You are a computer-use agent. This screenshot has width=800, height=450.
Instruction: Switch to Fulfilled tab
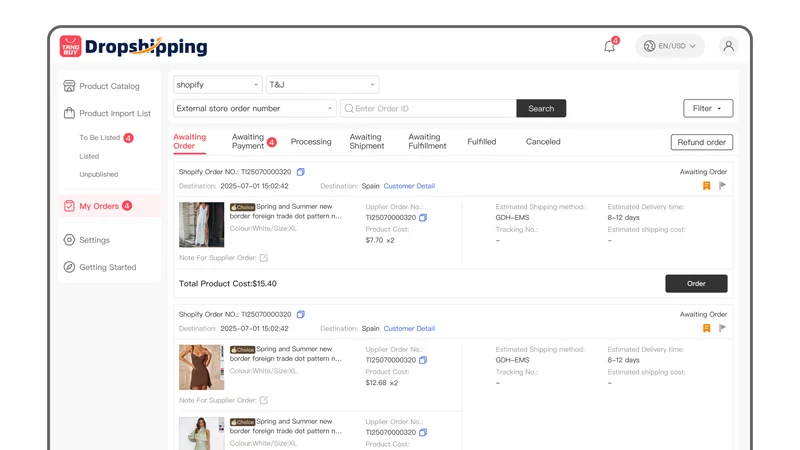click(482, 142)
